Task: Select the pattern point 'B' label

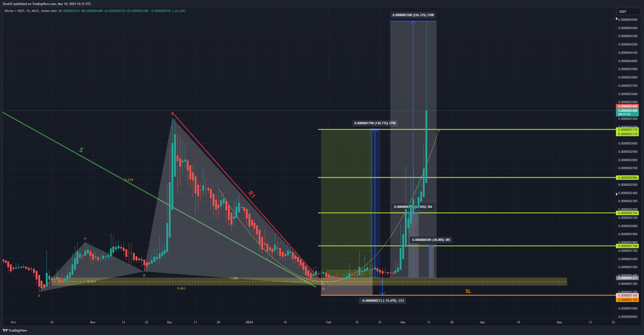Action: coord(144,275)
